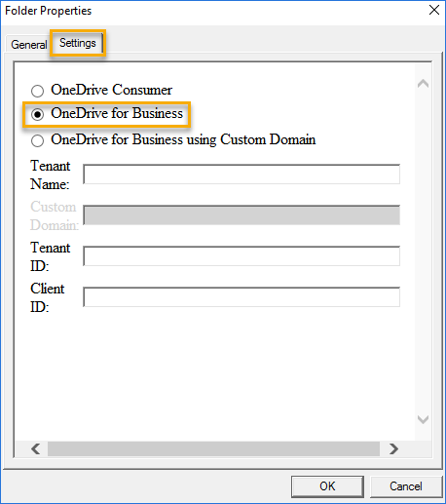Click the horizontal scrollbar left arrow
The height and width of the screenshot is (504, 446).
click(x=36, y=448)
